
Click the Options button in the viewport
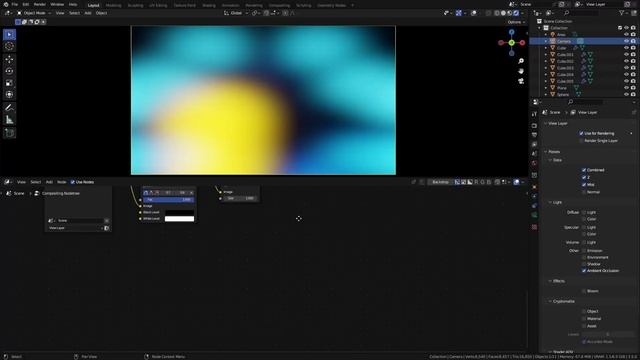pyautogui.click(x=516, y=22)
